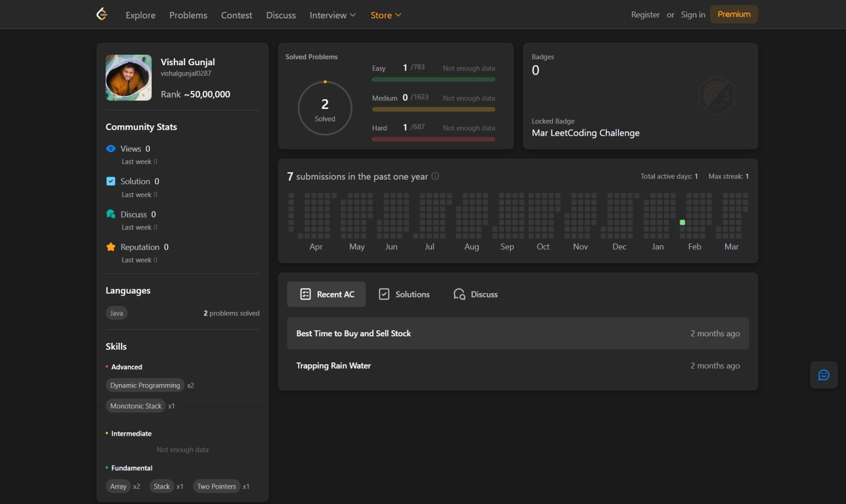Open Discuss in the top navigation
Screen dimensions: 846x504
pyautogui.click(x=281, y=15)
